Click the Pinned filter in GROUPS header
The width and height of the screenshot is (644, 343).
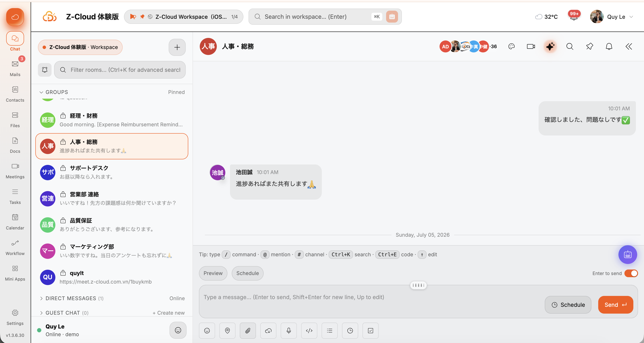[x=177, y=92]
